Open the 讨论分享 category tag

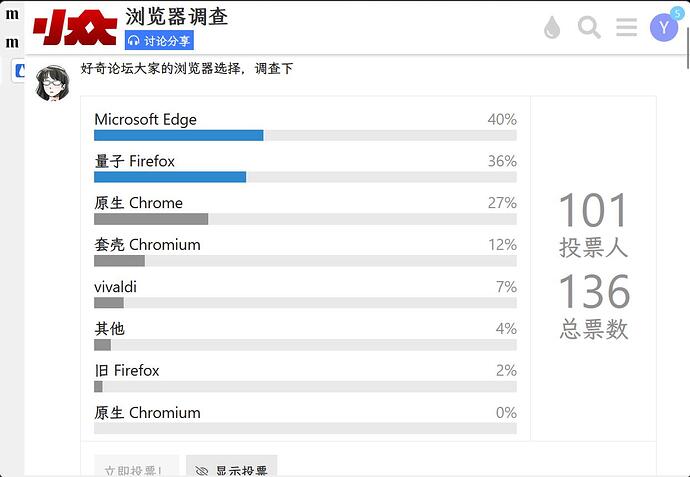(159, 41)
